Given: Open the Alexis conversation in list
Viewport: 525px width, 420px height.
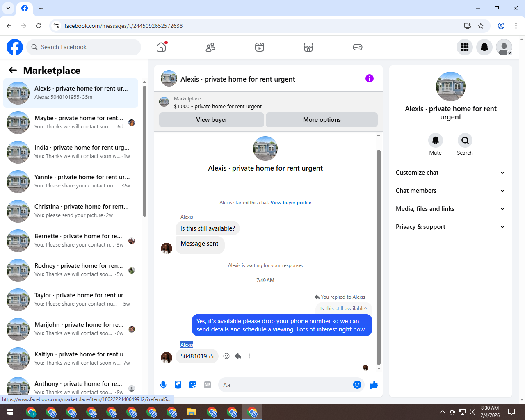Looking at the screenshot, I should pos(71,93).
